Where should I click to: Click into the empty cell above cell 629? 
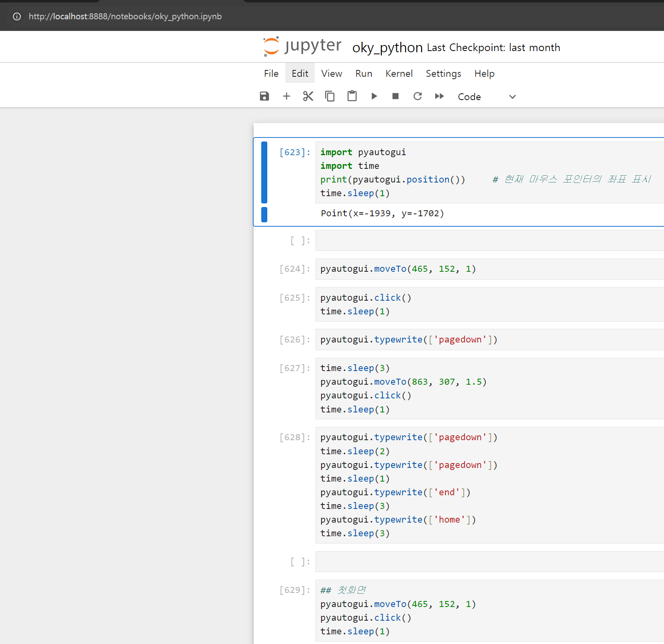pos(490,562)
